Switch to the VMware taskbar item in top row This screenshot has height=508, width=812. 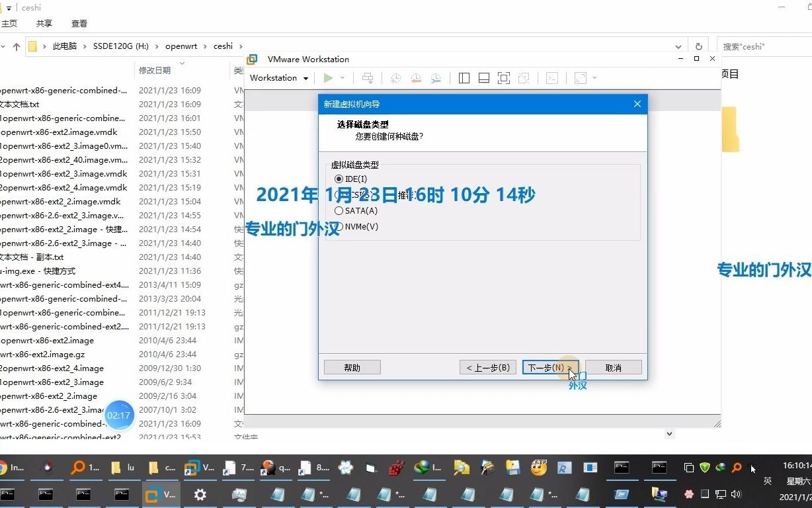click(199, 468)
